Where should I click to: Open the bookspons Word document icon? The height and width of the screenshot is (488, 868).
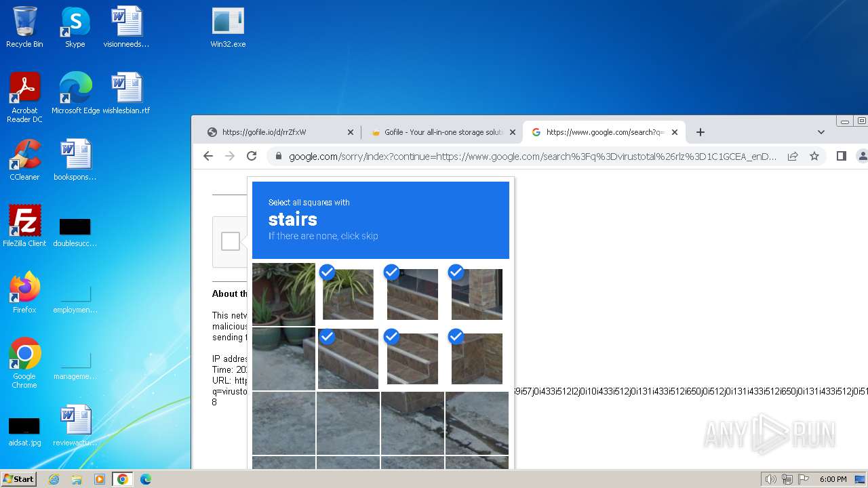tap(75, 159)
